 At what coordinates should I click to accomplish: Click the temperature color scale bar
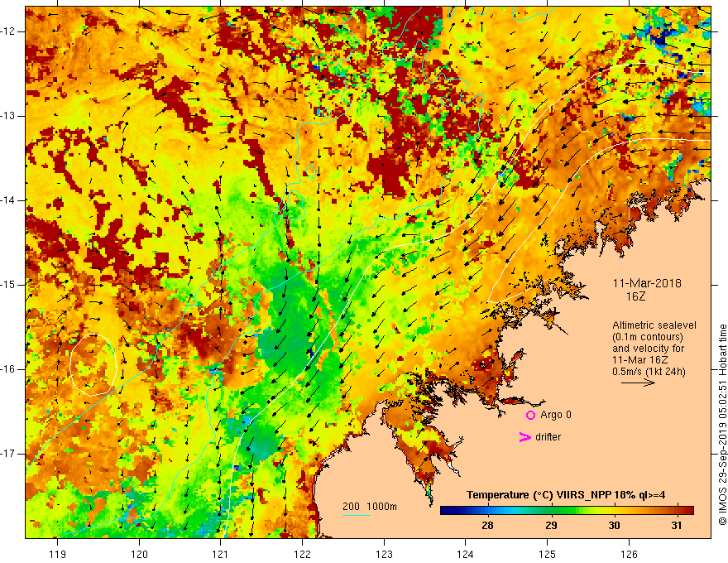(567, 511)
